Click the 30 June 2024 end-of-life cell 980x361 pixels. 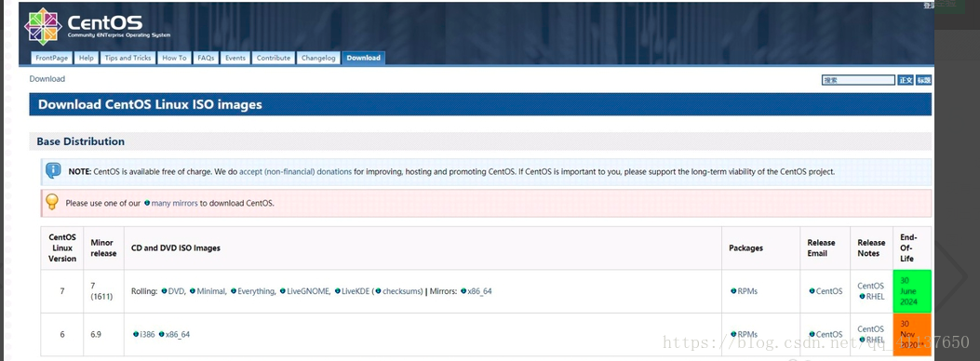[912, 291]
